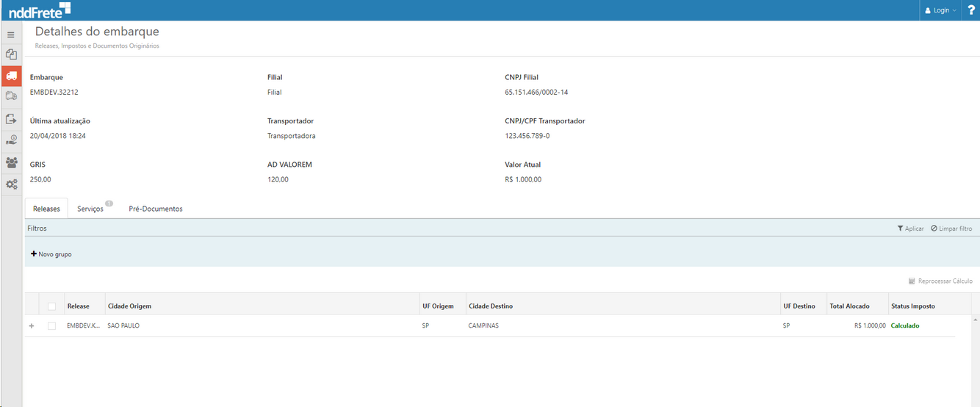Tick the checkbox for the SAO PAULO row

coord(51,325)
